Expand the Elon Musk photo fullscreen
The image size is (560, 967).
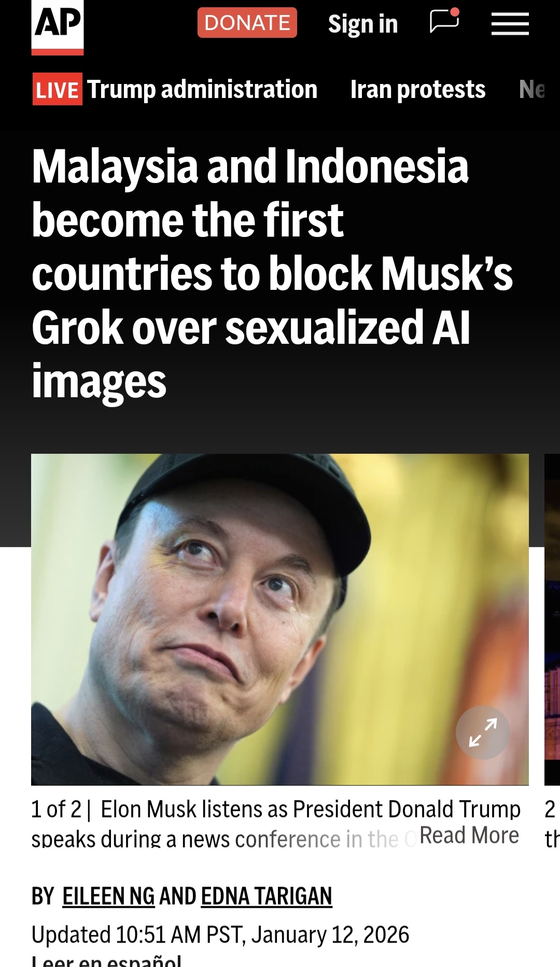coord(483,732)
